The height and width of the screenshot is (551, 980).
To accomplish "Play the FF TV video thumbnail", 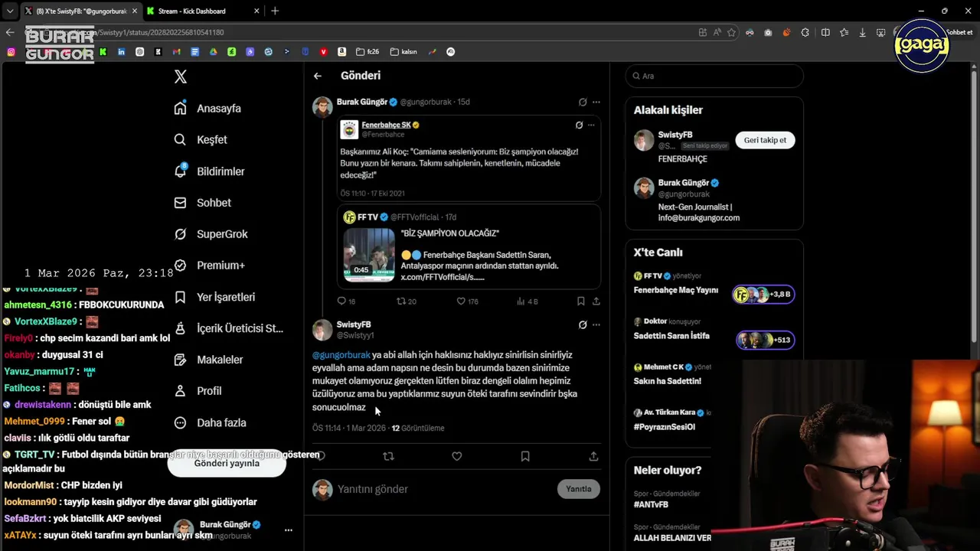I will (x=369, y=255).
